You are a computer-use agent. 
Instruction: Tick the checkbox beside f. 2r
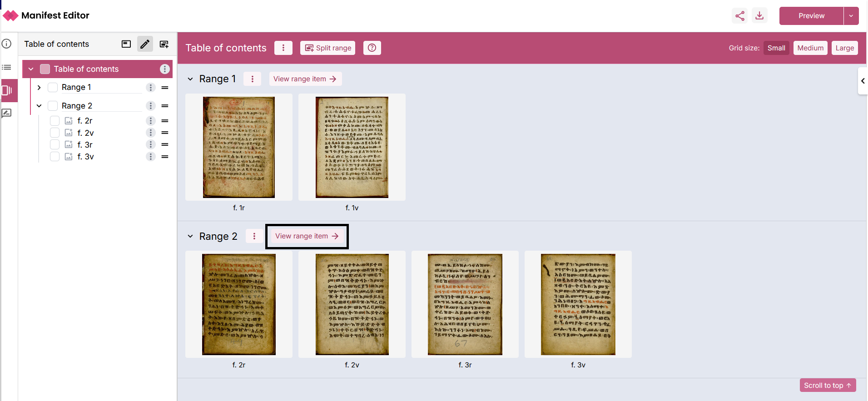pos(55,121)
